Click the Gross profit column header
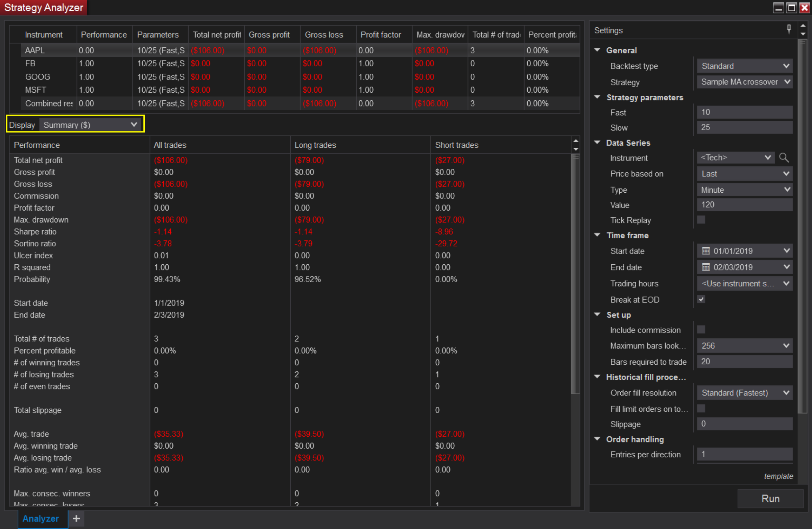The image size is (812, 529). 272,35
